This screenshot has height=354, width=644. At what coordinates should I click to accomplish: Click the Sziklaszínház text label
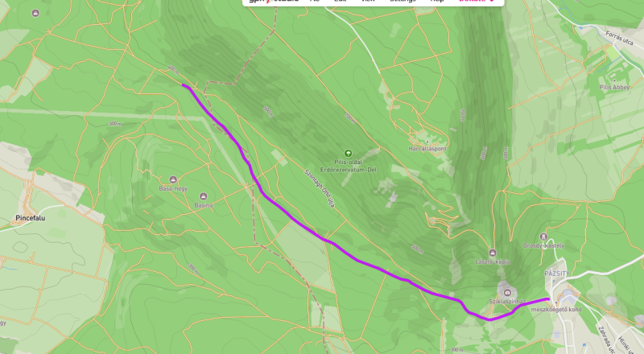click(507, 301)
